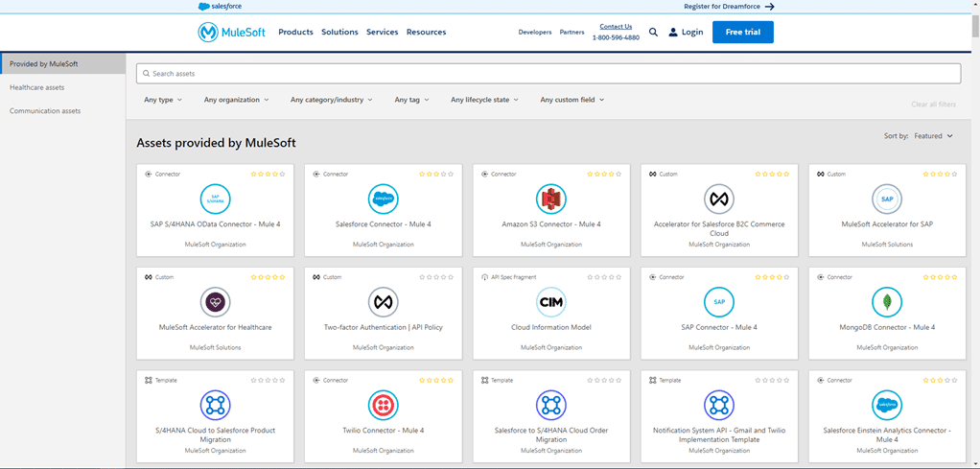Open Cloud Information Model title
Image resolution: width=980 pixels, height=469 pixels.
click(x=551, y=327)
